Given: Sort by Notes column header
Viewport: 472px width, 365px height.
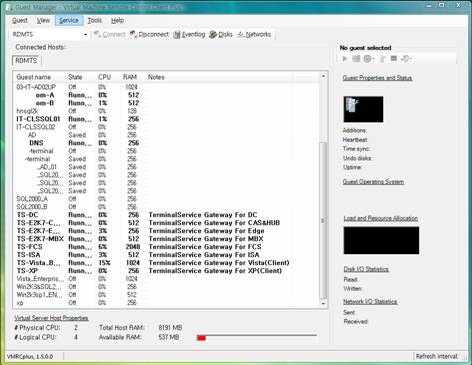Looking at the screenshot, I should (x=219, y=77).
